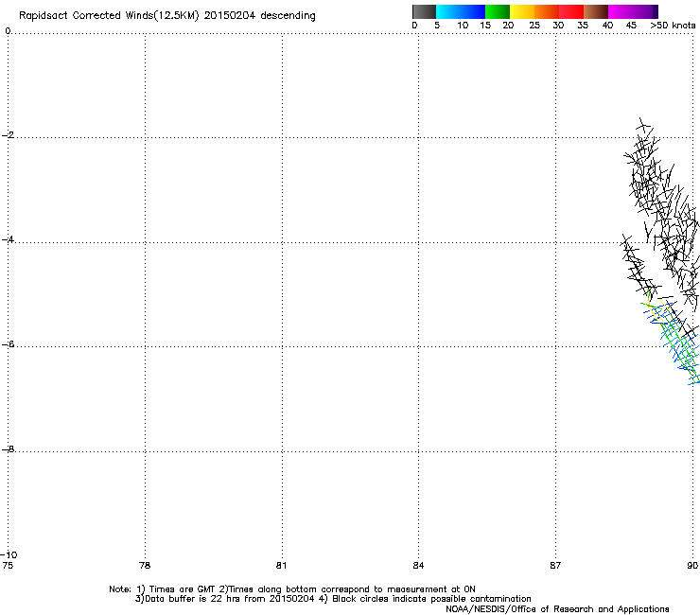The image size is (700, 615).
Task: Click the cyan-blue 5-15 knots color band
Action: tap(461, 11)
